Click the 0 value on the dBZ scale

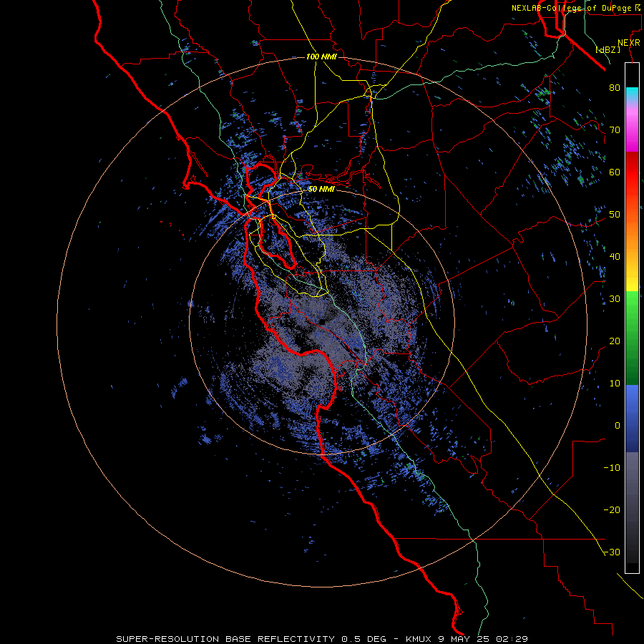click(x=618, y=426)
